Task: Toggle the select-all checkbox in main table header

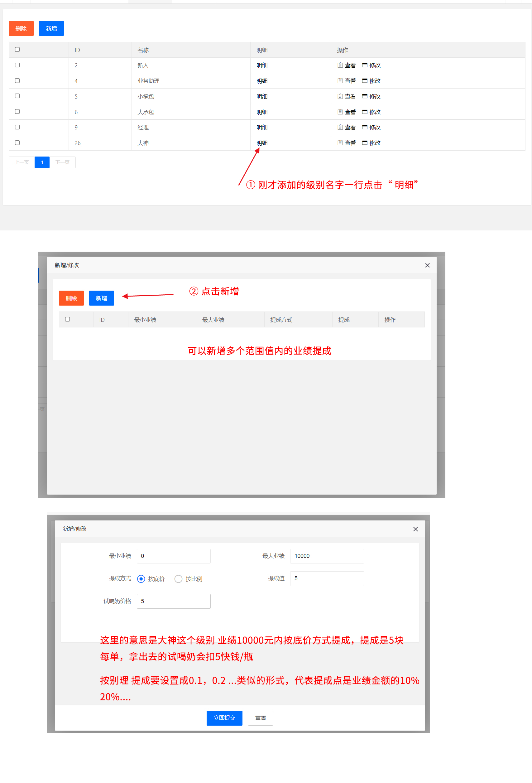Action: [17, 50]
